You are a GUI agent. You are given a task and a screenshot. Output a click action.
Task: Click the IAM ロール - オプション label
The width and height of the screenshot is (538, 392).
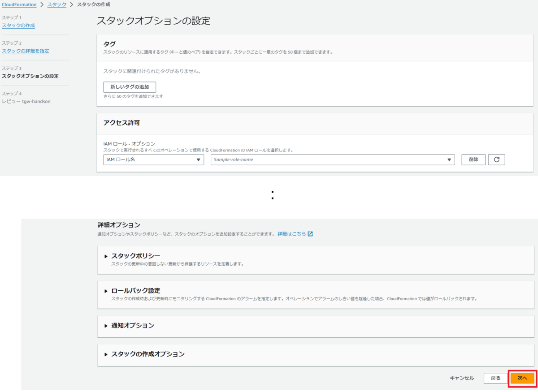coord(129,143)
